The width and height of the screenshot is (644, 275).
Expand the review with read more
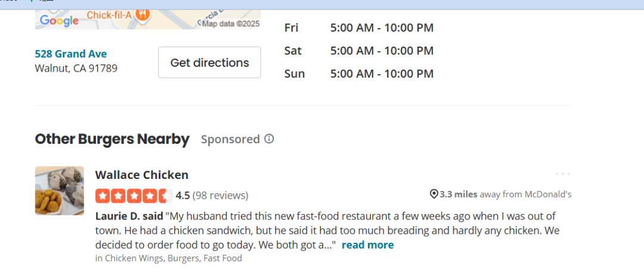coord(367,245)
